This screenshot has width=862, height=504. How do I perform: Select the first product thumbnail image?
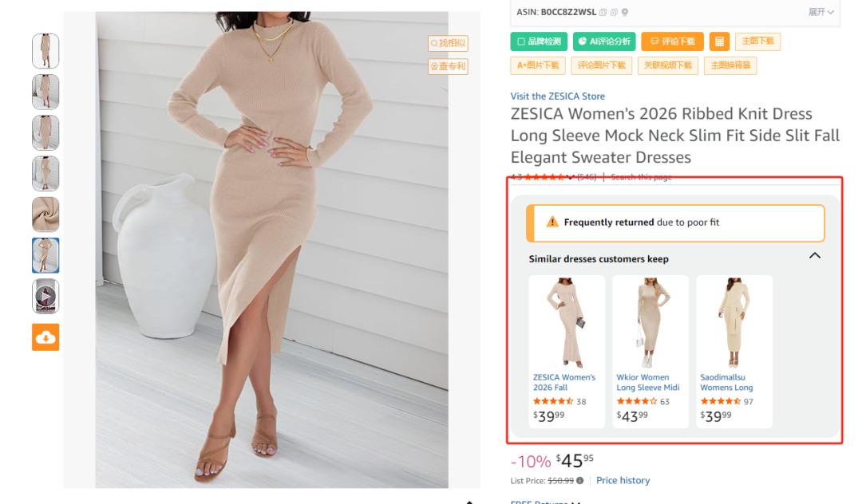(x=45, y=51)
